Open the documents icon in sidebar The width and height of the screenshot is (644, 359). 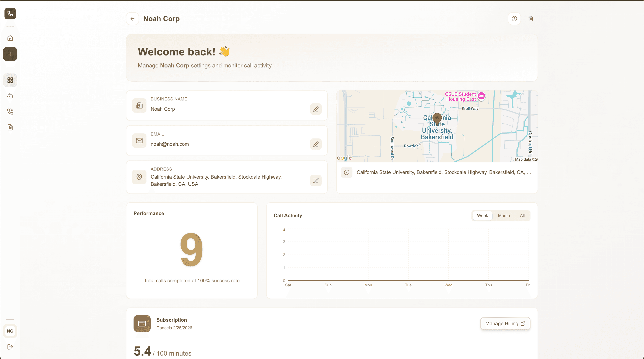10,127
